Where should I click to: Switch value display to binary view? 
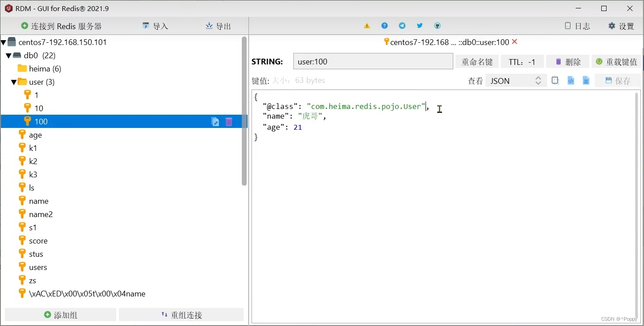click(x=586, y=80)
